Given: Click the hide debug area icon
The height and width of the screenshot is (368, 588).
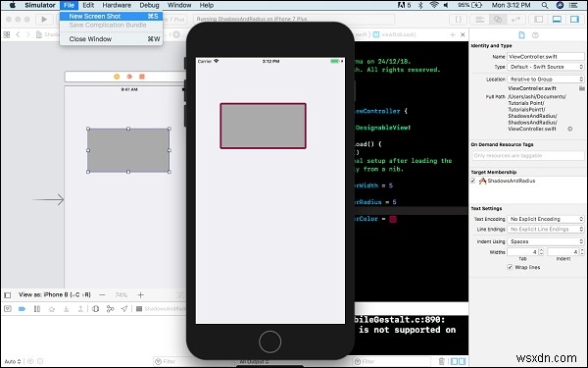Looking at the screenshot, I should 8,309.
